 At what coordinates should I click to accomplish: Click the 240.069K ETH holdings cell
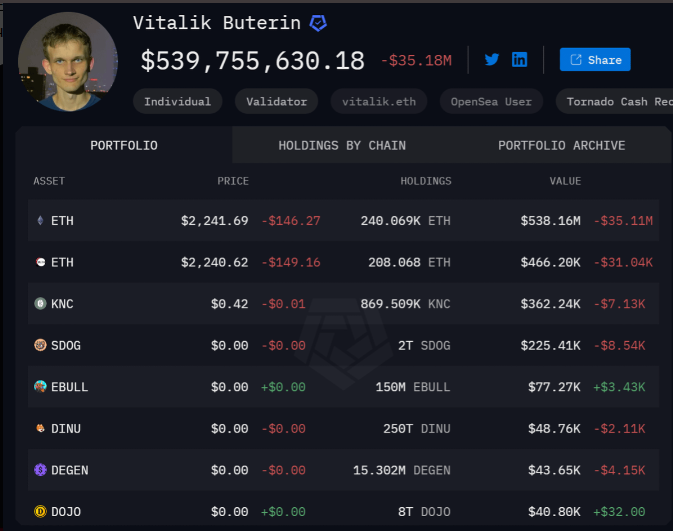coord(406,221)
